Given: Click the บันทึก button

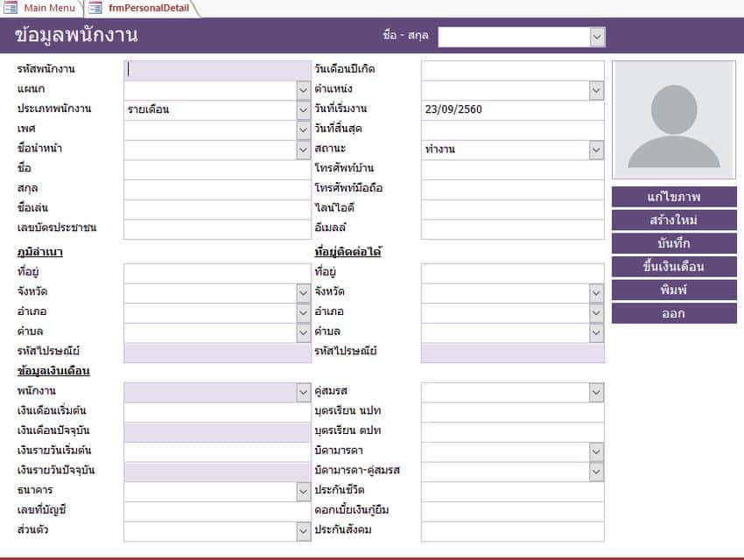Looking at the screenshot, I should point(674,243).
